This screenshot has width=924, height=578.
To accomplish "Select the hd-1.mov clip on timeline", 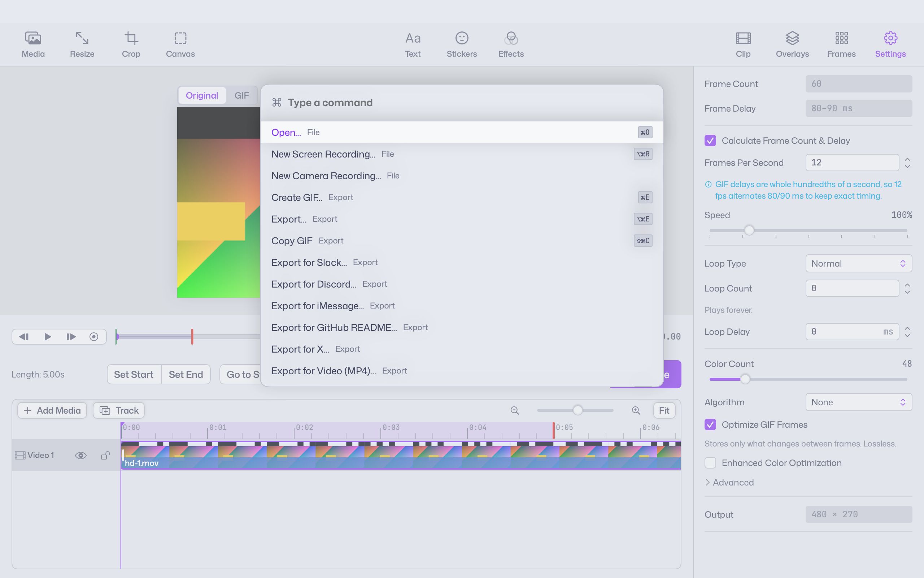I will 401,455.
